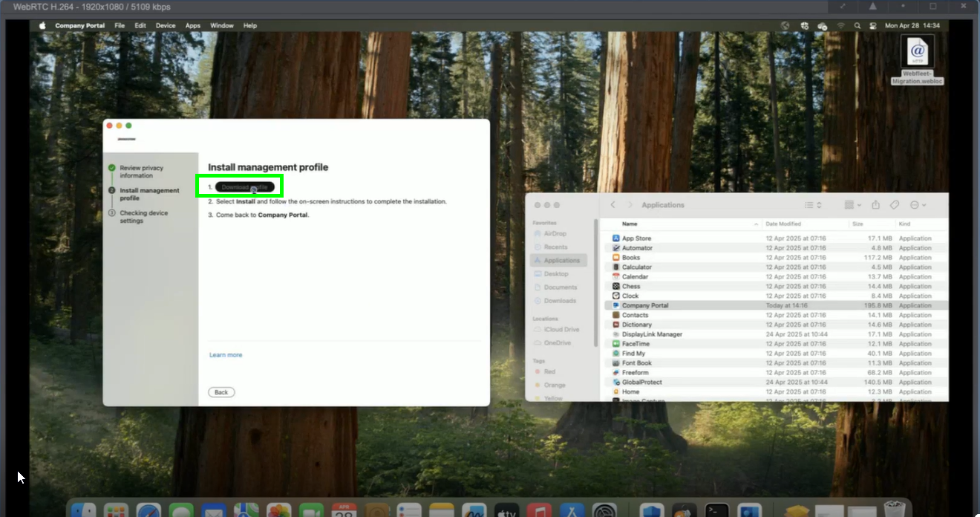Click the Finder Tags toolbar icon
Screen dimensions: 980x517
[x=895, y=205]
